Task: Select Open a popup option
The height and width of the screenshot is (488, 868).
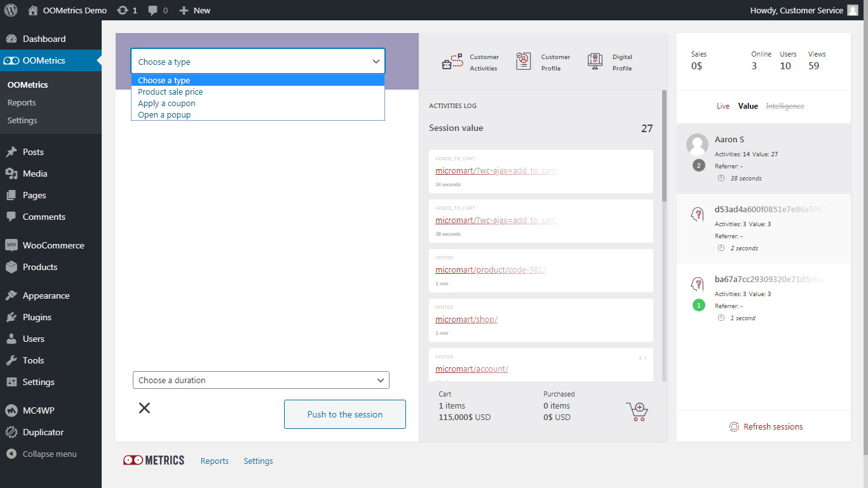Action: (x=258, y=114)
